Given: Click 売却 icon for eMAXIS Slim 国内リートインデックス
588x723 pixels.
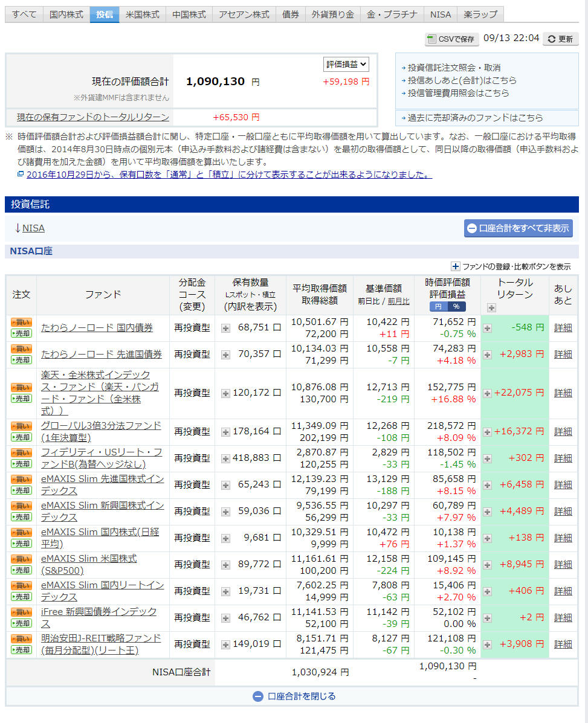Looking at the screenshot, I should [21, 597].
